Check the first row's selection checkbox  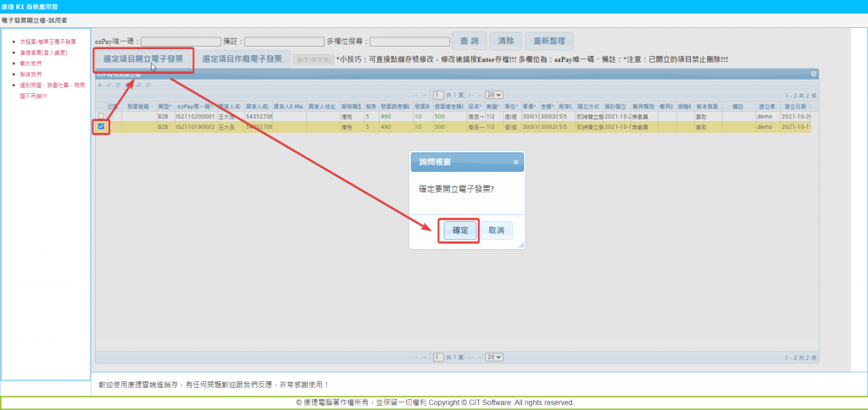pos(102,116)
